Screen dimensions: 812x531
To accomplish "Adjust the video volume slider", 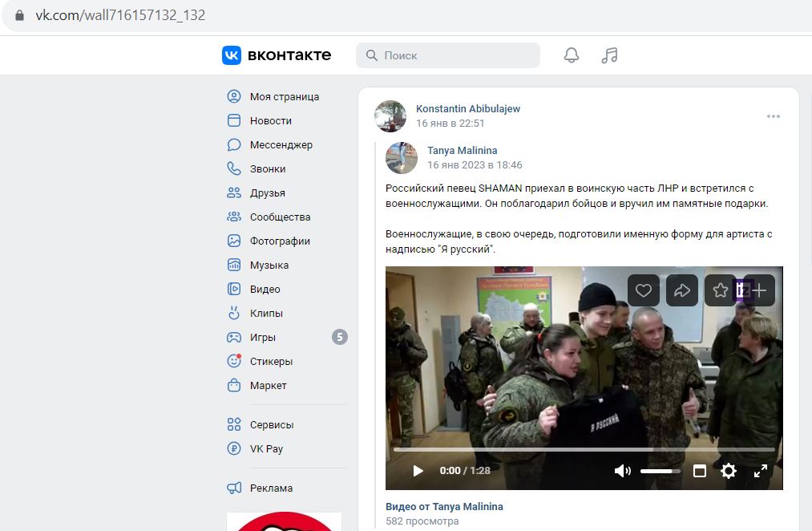I will pos(661,471).
